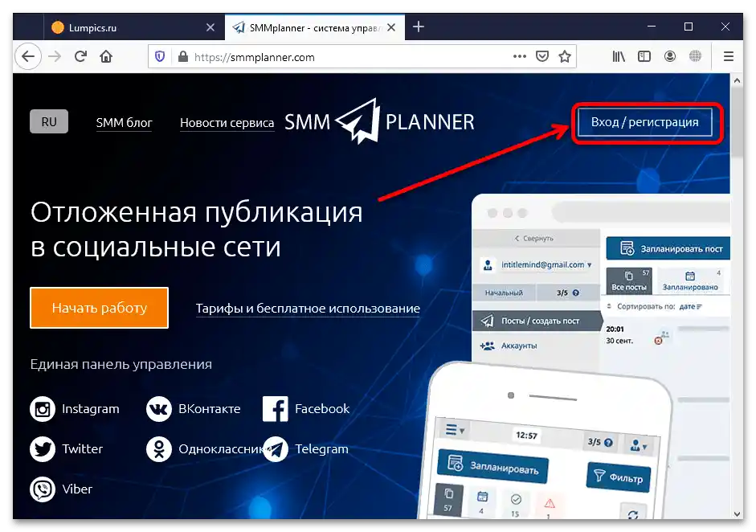The image size is (756, 532).
Task: Open the Тарифы и бесплатное использование link
Action: 308,309
